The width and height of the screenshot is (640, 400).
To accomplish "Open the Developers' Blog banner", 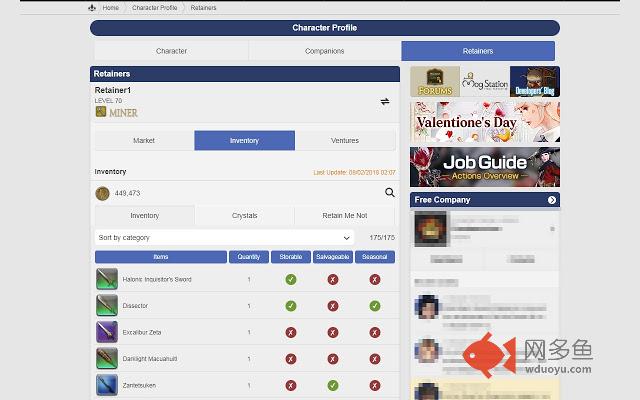I will pyautogui.click(x=535, y=82).
